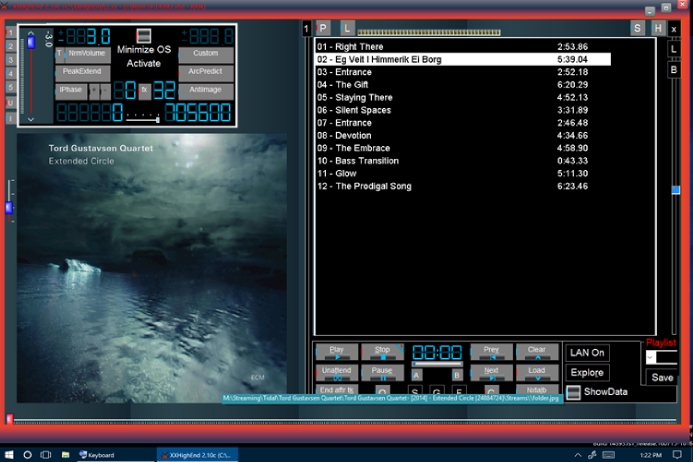The height and width of the screenshot is (462, 693).
Task: Click the H button at playlist top-right
Action: click(658, 28)
